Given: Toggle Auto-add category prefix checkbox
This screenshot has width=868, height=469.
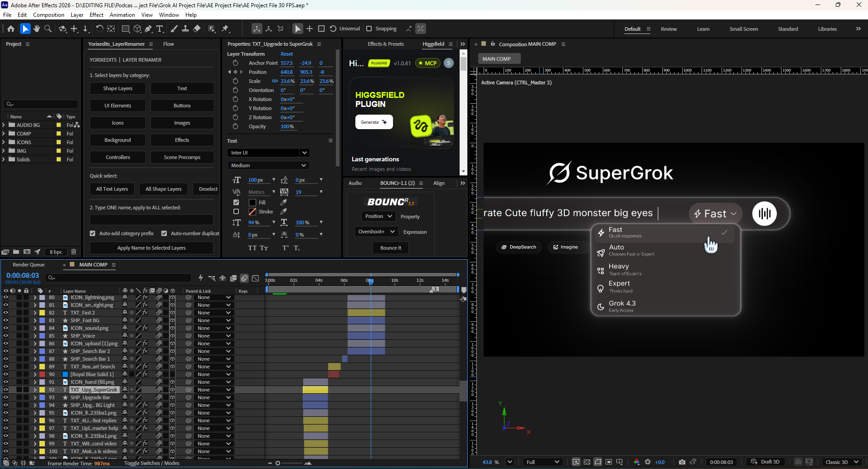Looking at the screenshot, I should pyautogui.click(x=92, y=233).
